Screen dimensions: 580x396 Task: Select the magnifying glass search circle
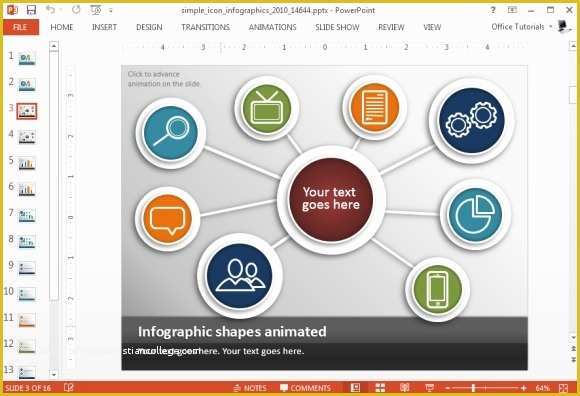(x=171, y=133)
